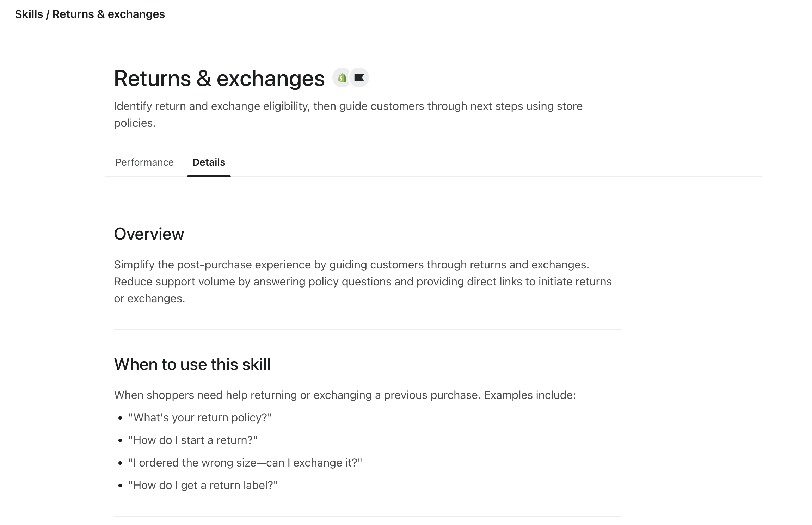The image size is (812, 525).
Task: Click the large Returns & exchanges page title
Action: point(219,78)
